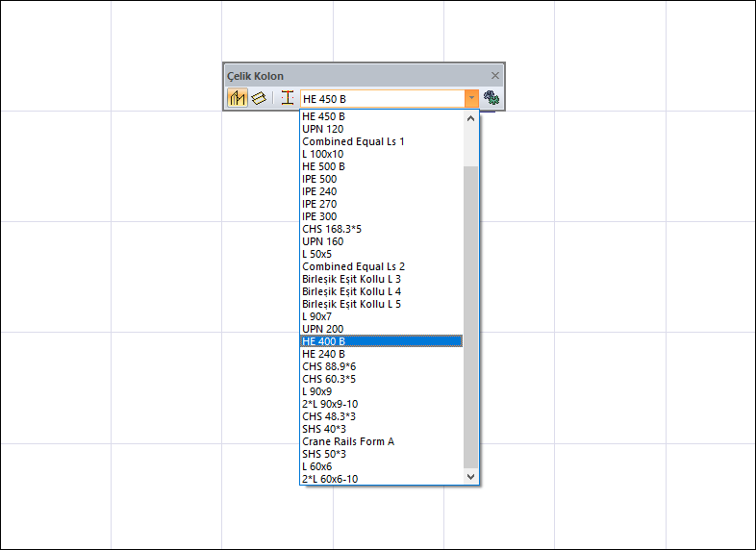Viewport: 756px width, 550px height.
Task: Select HE 400 B from the list
Action: point(382,341)
